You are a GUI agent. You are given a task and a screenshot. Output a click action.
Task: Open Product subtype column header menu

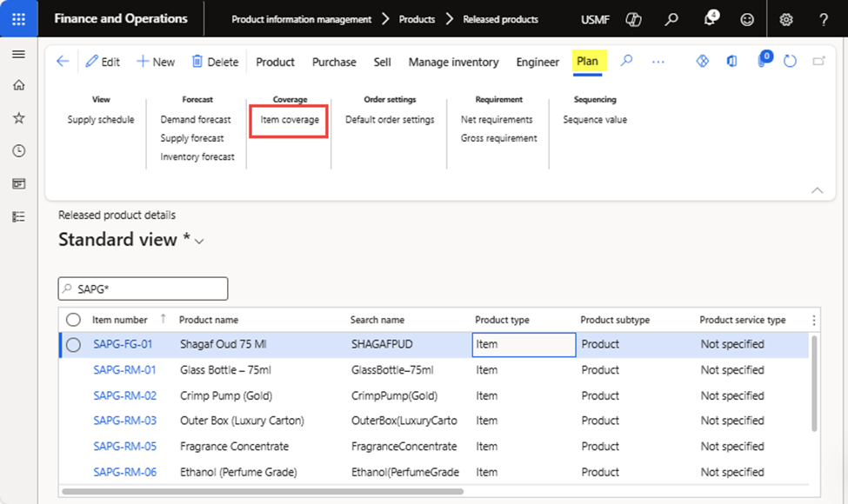(615, 320)
